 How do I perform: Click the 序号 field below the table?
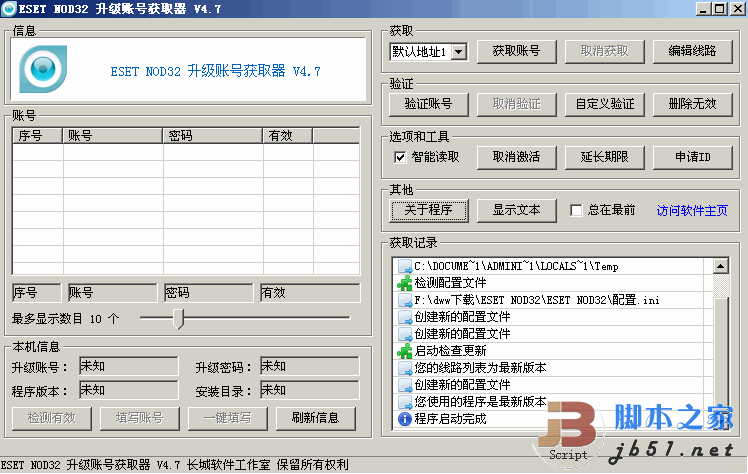click(x=37, y=293)
